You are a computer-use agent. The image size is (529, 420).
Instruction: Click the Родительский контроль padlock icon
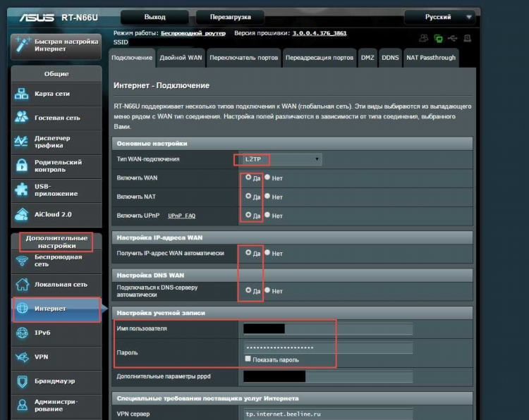pos(22,166)
